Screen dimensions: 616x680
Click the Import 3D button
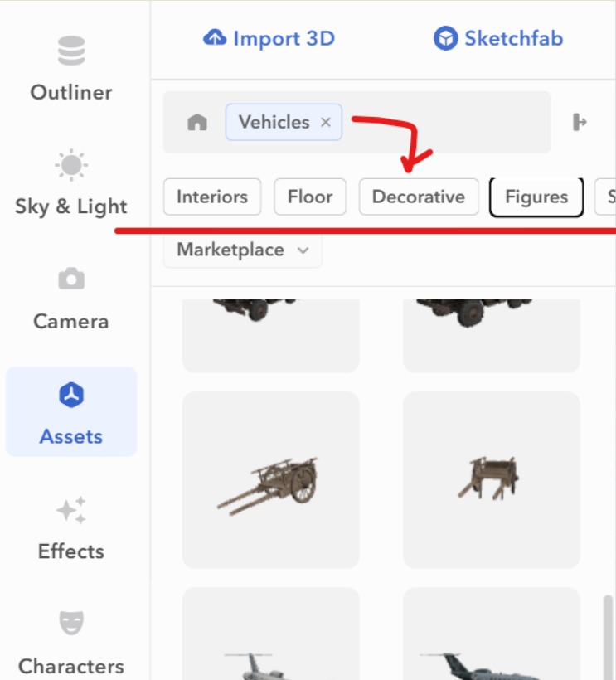(269, 39)
